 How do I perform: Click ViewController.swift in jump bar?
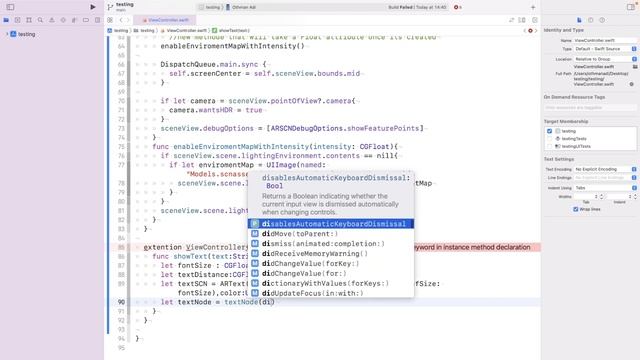[184, 31]
